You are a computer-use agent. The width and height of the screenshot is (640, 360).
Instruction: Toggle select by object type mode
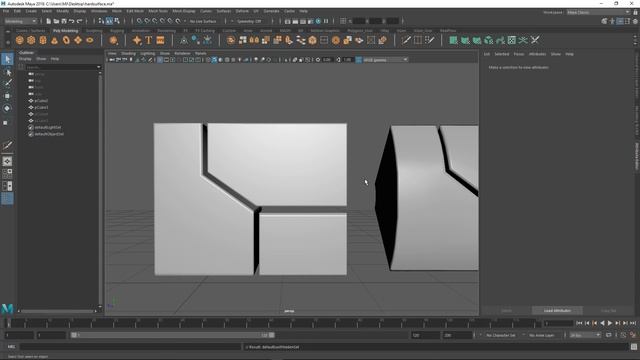109,21
